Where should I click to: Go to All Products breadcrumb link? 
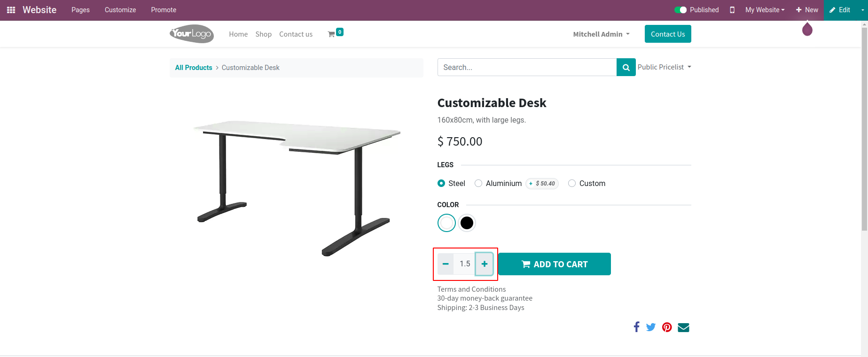[x=194, y=68]
